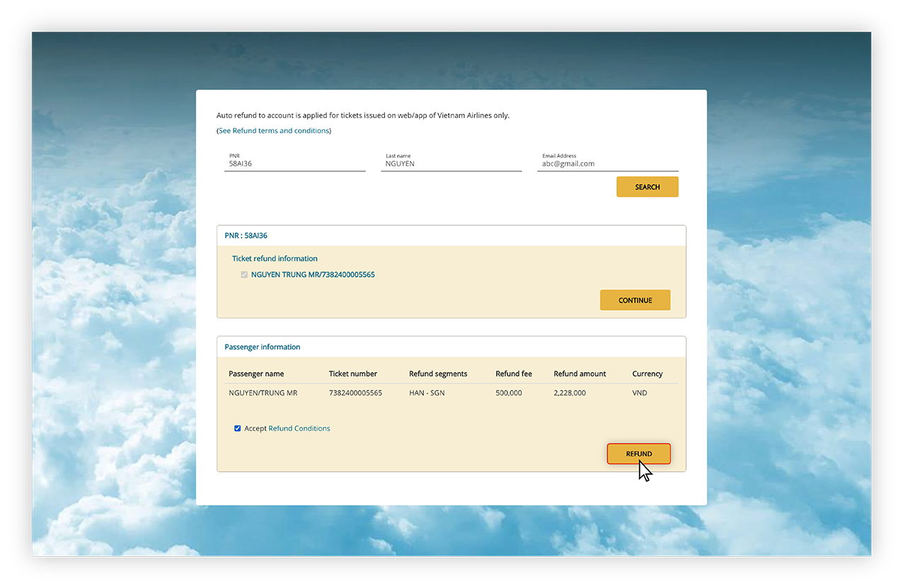Click the Ticket number column header
The height and width of the screenshot is (588, 903).
pyautogui.click(x=353, y=373)
